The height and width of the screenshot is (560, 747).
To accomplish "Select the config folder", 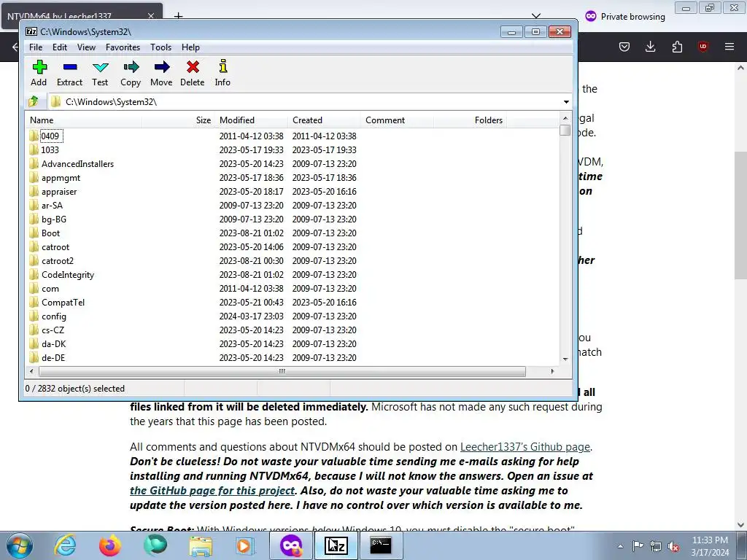I will (x=53, y=316).
